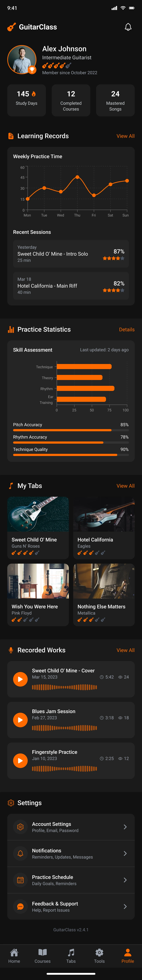This screenshot has width=142, height=980.
Task: Tap the Feedback & Support chat icon
Action: (x=21, y=907)
